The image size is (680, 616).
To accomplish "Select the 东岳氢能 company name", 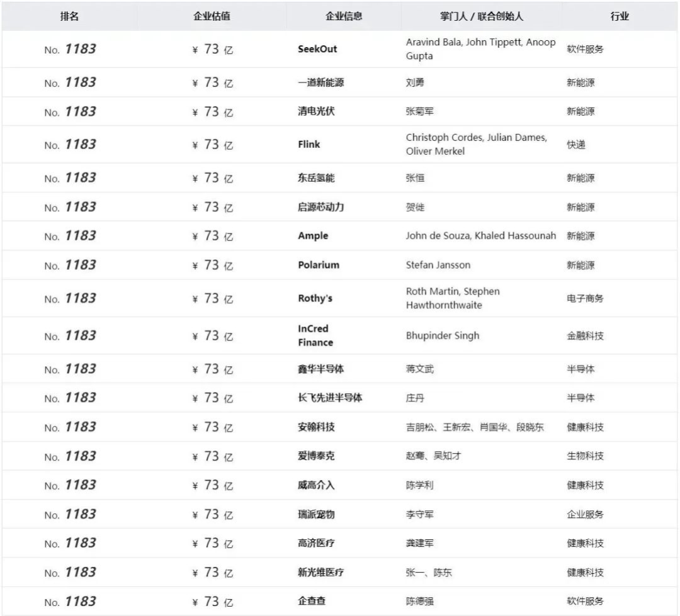I will 316,177.
